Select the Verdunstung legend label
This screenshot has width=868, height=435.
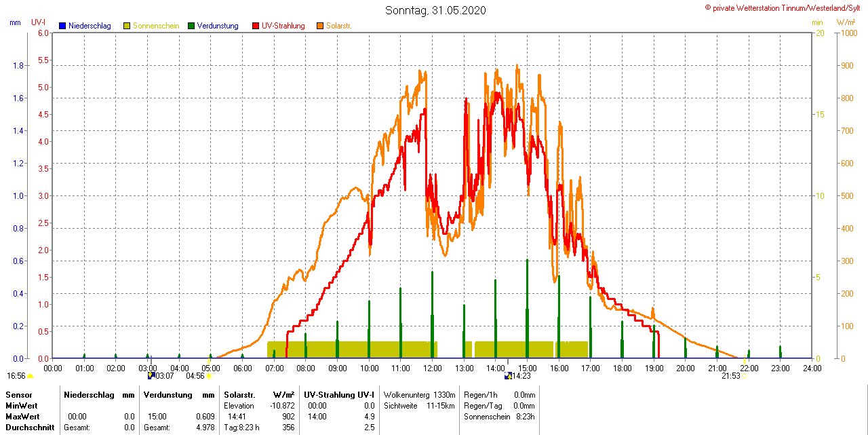[218, 26]
